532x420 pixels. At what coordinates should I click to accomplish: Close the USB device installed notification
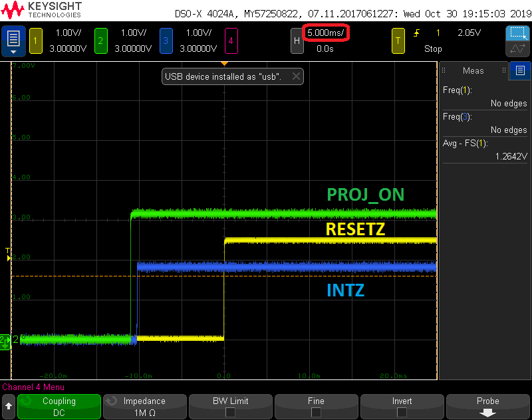[x=296, y=76]
